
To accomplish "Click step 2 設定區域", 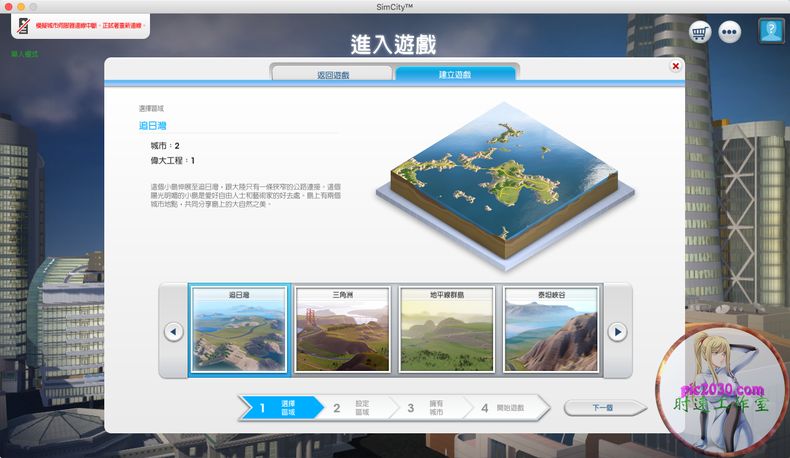I will [357, 408].
